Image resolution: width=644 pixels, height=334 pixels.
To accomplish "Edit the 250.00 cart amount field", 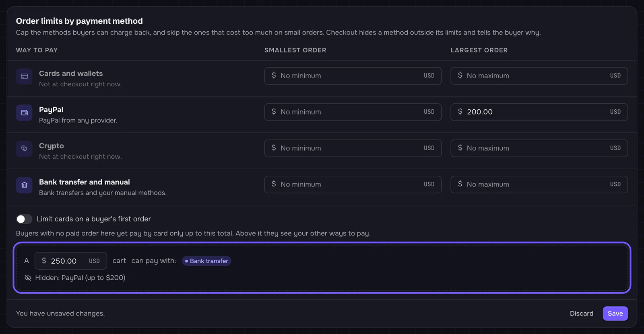I will tap(71, 261).
